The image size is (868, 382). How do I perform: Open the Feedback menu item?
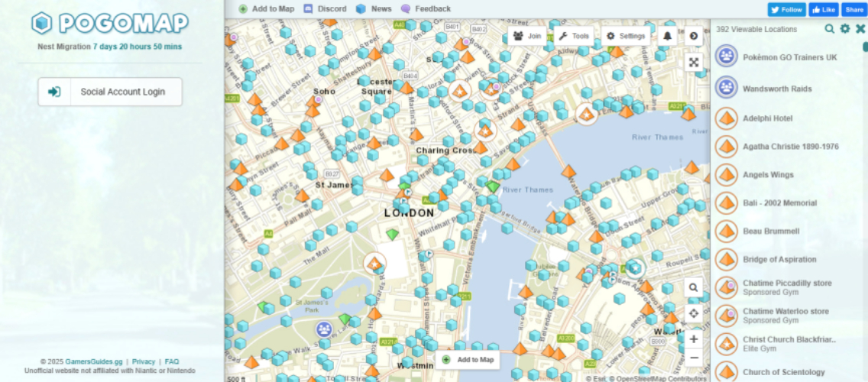(x=426, y=9)
